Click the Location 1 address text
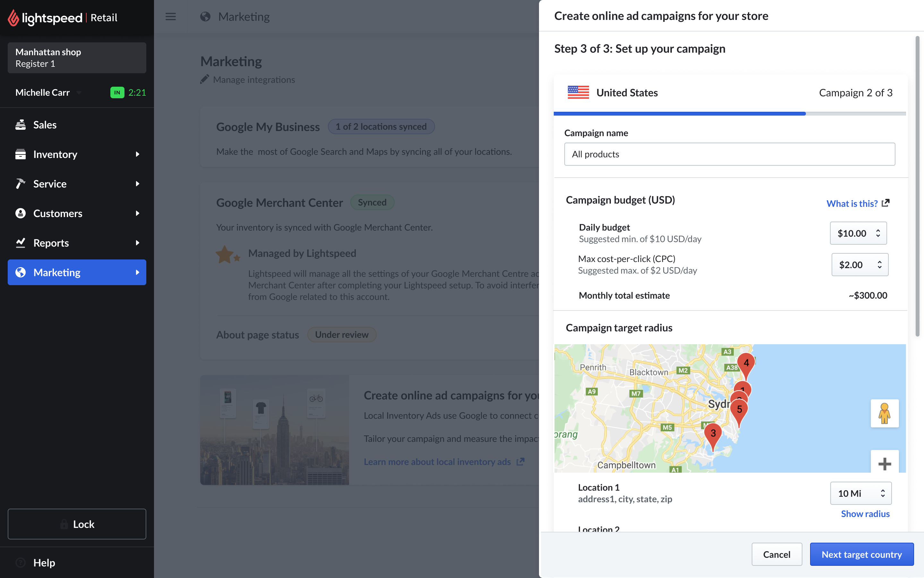Image resolution: width=924 pixels, height=578 pixels. (x=625, y=499)
